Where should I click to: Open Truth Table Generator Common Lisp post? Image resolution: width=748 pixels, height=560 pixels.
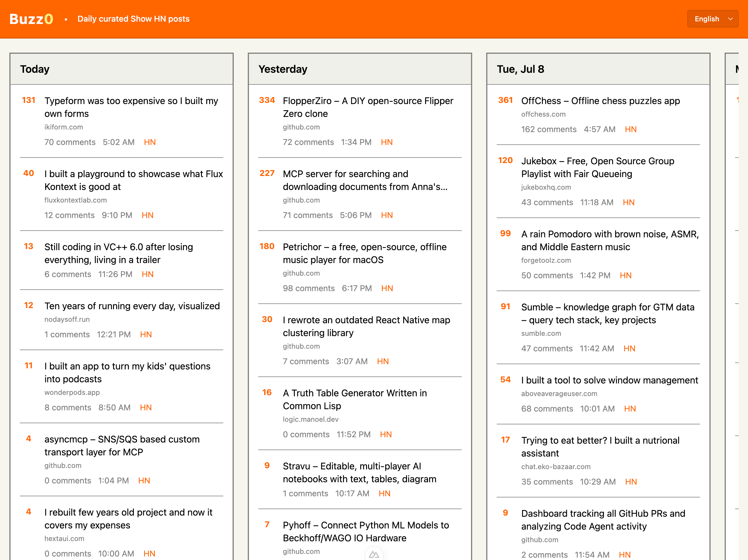[x=355, y=399]
